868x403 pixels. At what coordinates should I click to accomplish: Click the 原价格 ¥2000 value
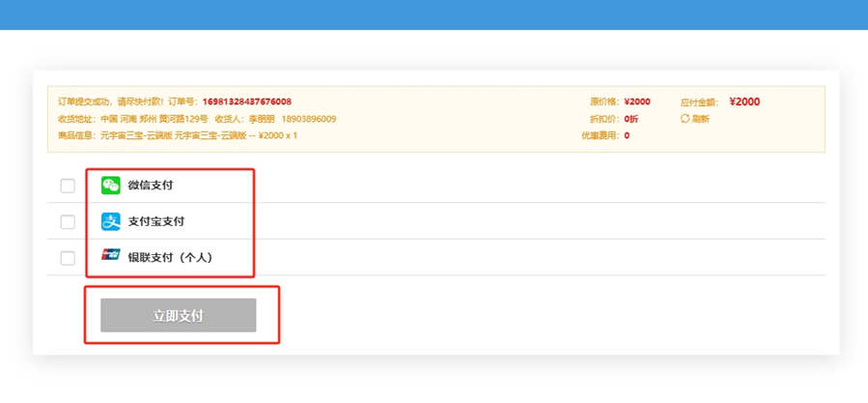coord(637,101)
